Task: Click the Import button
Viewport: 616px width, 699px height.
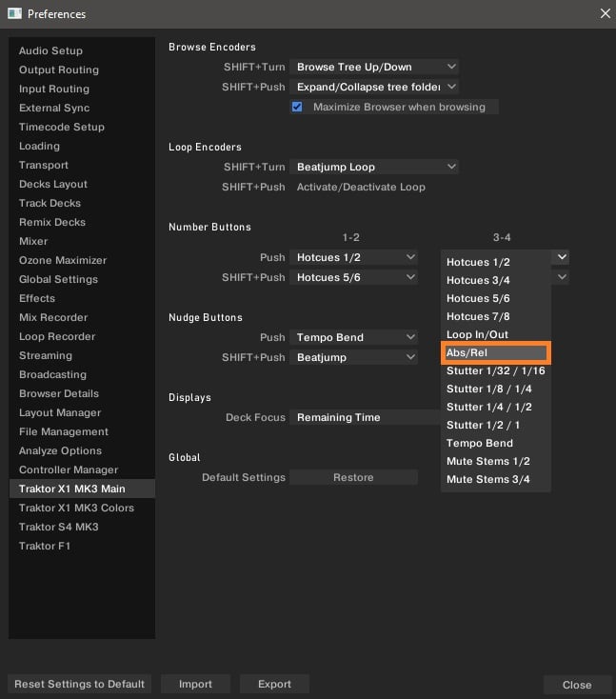Action: coord(195,685)
